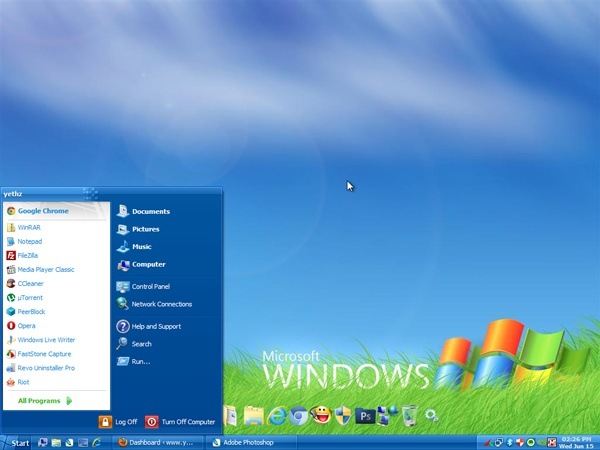The height and width of the screenshot is (450, 600).
Task: Switch to Adobe Photoshop taskbar window
Action: (x=245, y=441)
